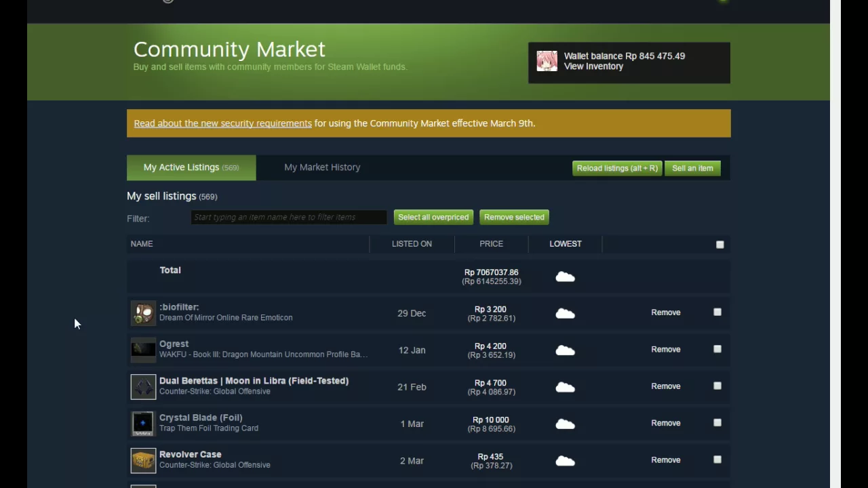Sort listings by the LOWEST column header
The width and height of the screenshot is (868, 488).
coord(566,244)
